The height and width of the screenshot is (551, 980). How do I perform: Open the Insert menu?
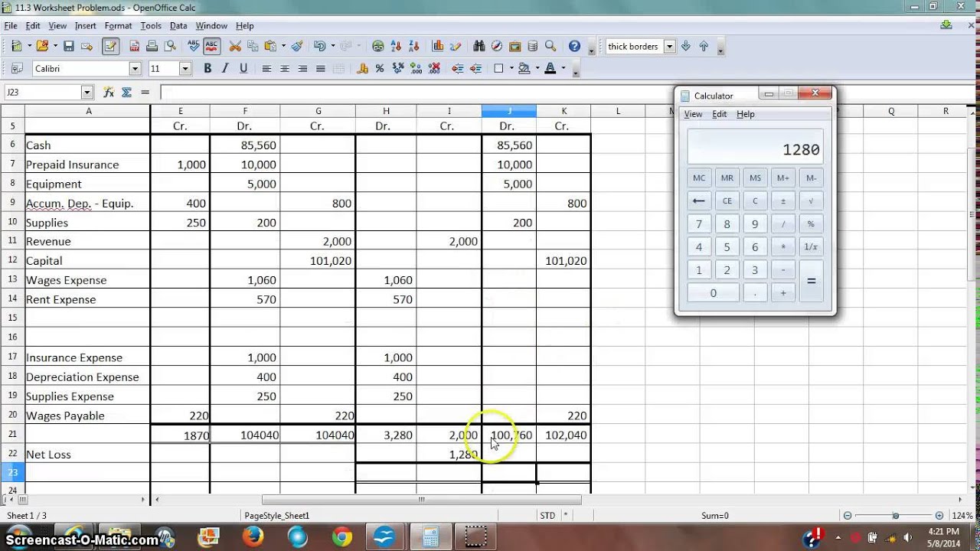click(x=85, y=26)
